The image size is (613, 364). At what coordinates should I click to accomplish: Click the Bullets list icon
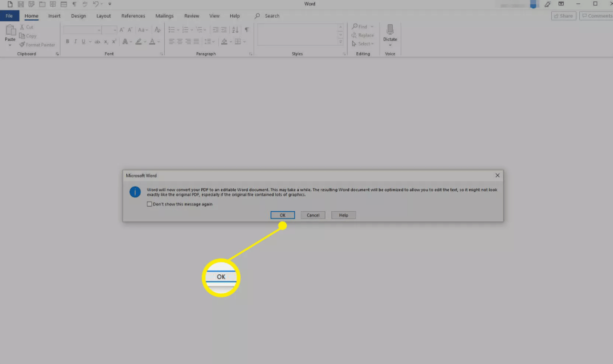(x=171, y=30)
